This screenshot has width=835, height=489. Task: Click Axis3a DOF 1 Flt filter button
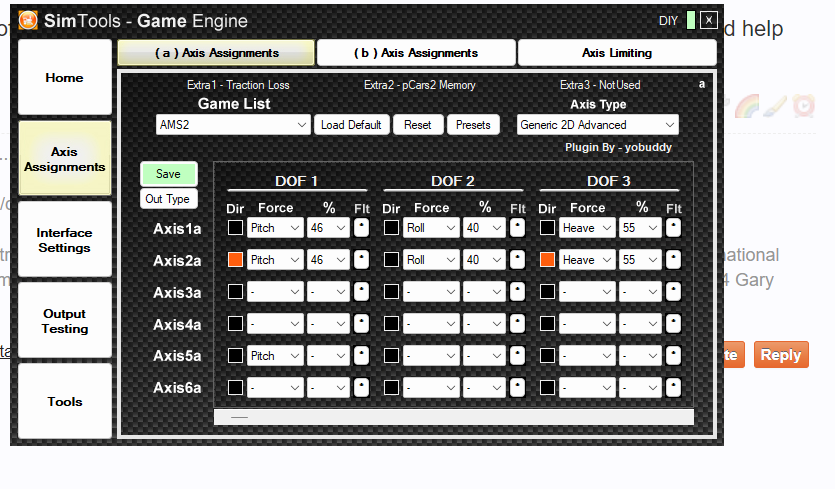point(361,291)
